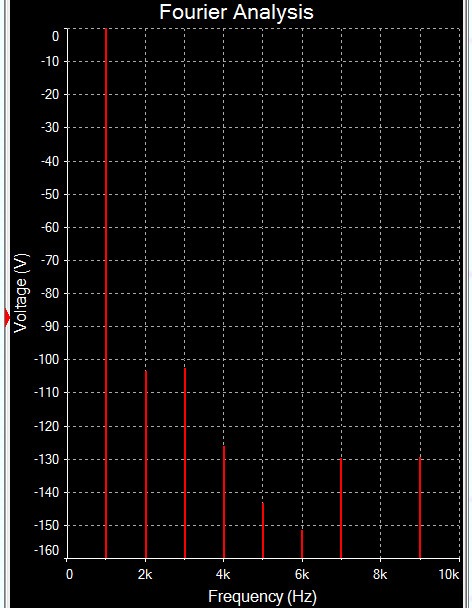Click the Fourier Analysis chart title

click(x=236, y=12)
